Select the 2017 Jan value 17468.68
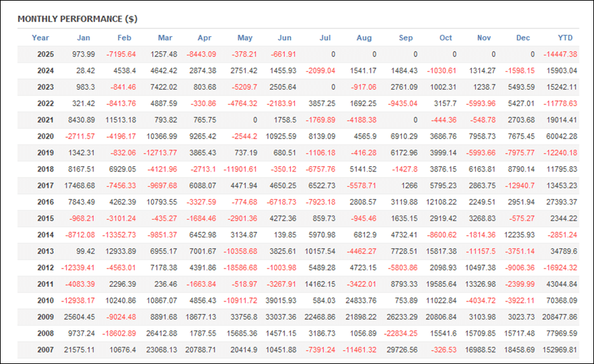The image size is (594, 364). click(80, 185)
